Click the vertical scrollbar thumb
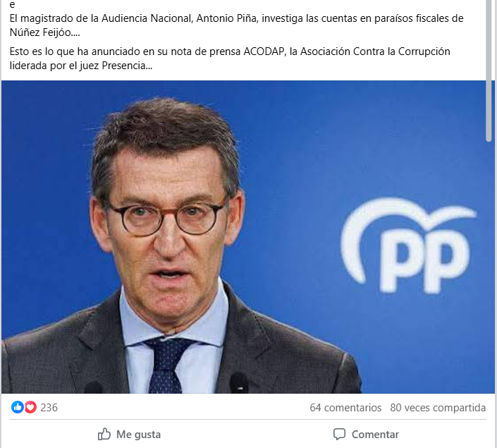Screen dimensions: 497x448 pos(489,70)
